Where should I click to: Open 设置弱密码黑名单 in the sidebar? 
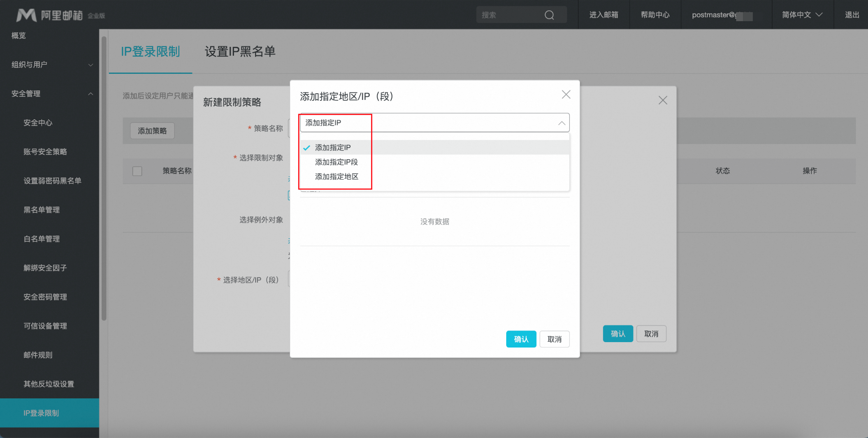click(x=49, y=181)
